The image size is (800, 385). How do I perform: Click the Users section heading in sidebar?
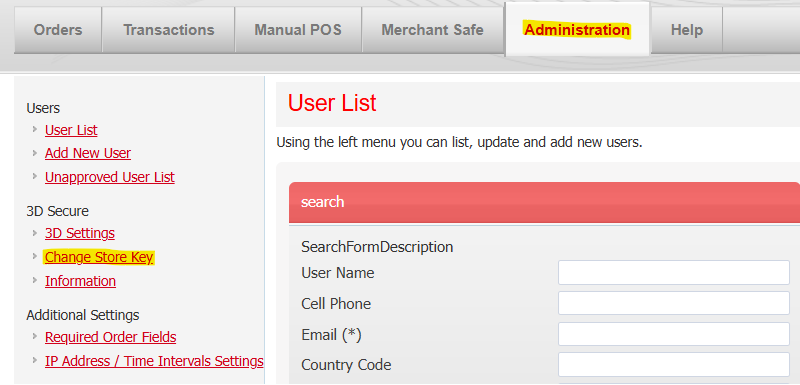43,108
